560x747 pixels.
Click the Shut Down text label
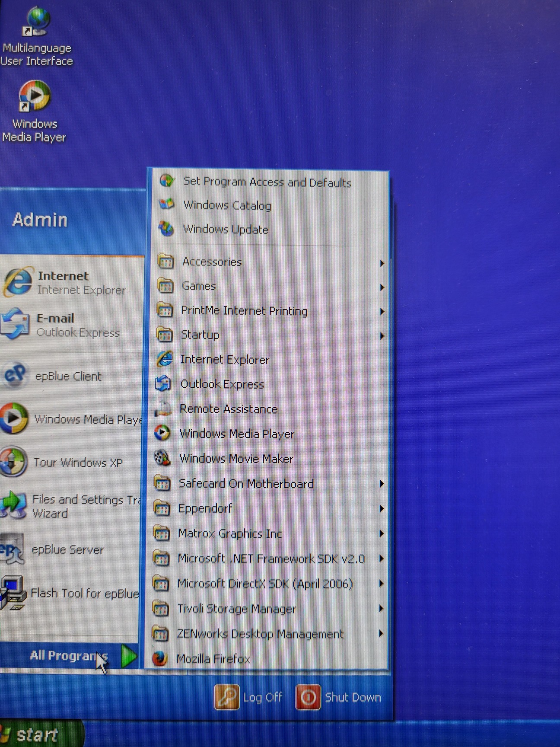(353, 697)
